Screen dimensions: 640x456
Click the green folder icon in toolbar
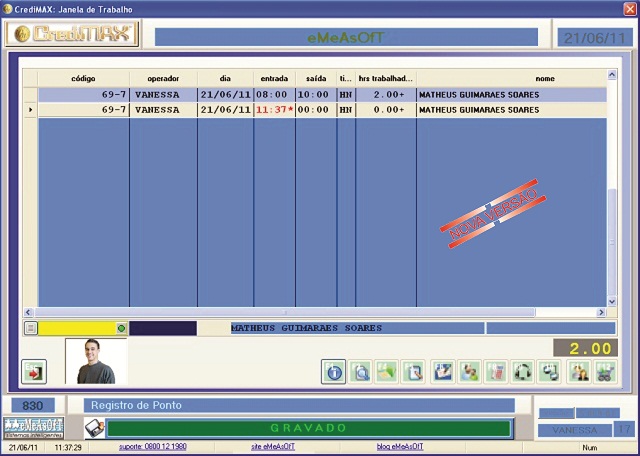[388, 372]
